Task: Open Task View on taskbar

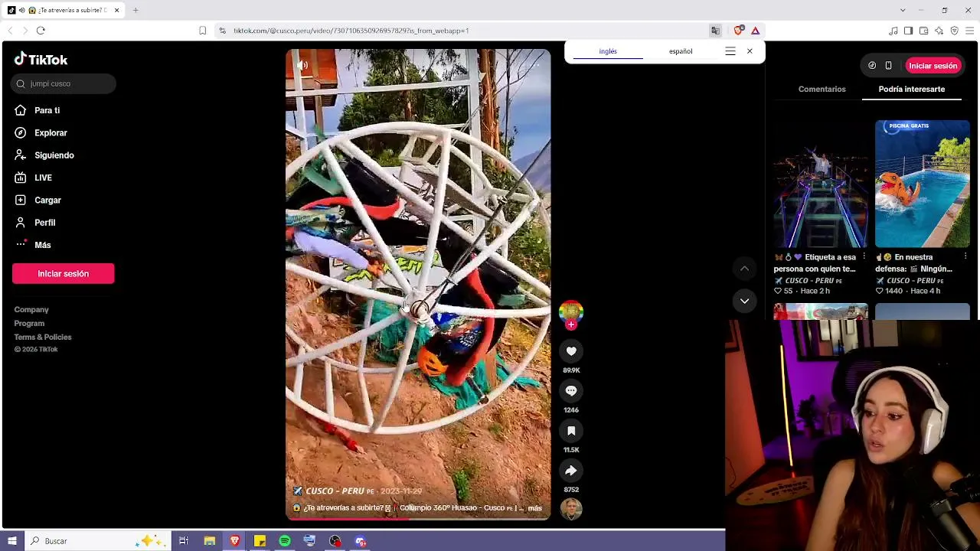Action: pos(184,541)
